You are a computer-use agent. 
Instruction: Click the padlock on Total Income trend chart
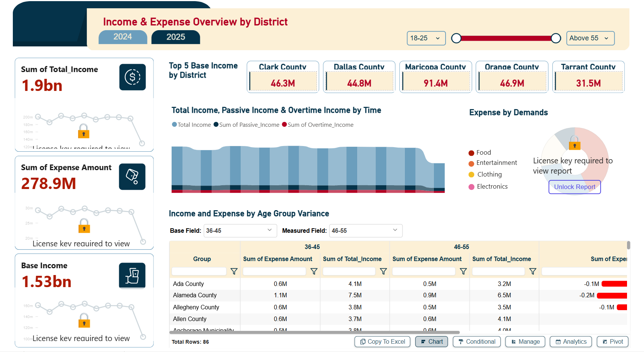coord(84,131)
